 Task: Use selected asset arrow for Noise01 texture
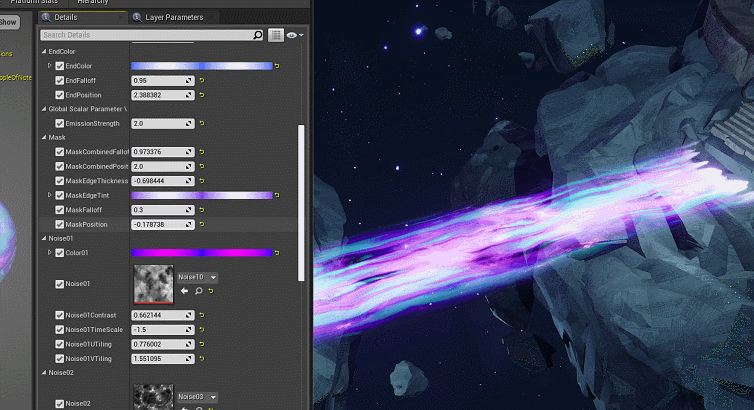click(184, 291)
